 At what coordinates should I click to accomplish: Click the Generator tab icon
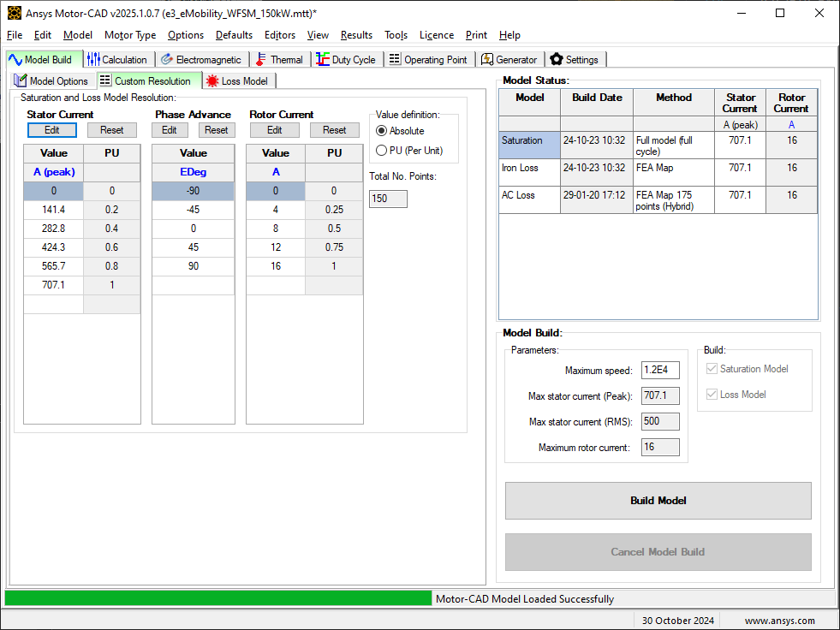point(487,59)
